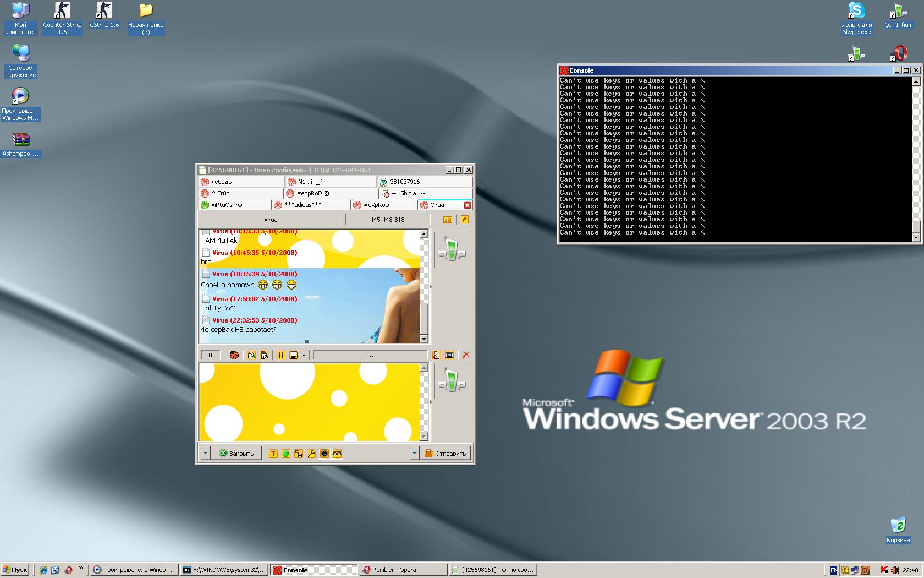
Task: Click chat history scrollbar down arrow
Action: click(424, 339)
